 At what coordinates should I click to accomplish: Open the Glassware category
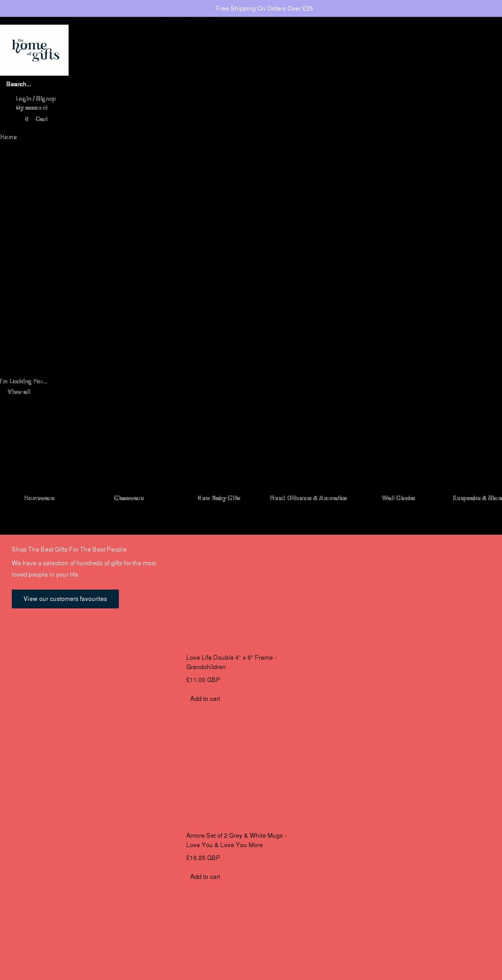coord(129,498)
